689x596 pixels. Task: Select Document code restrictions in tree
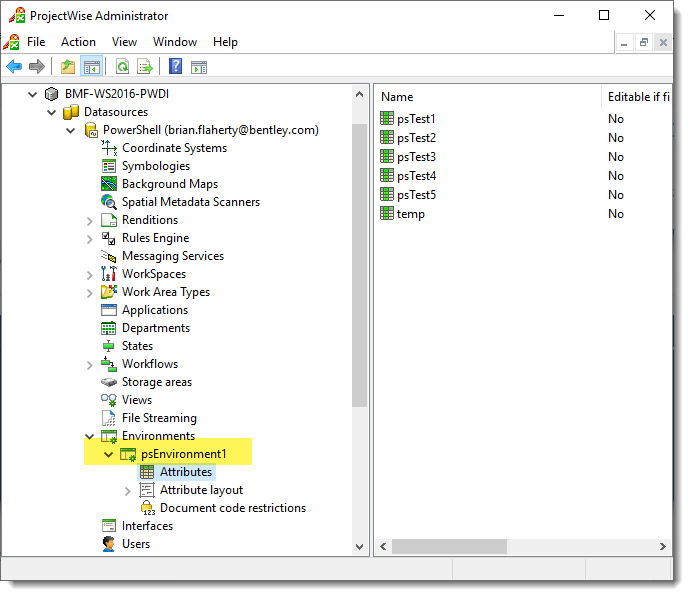point(232,508)
